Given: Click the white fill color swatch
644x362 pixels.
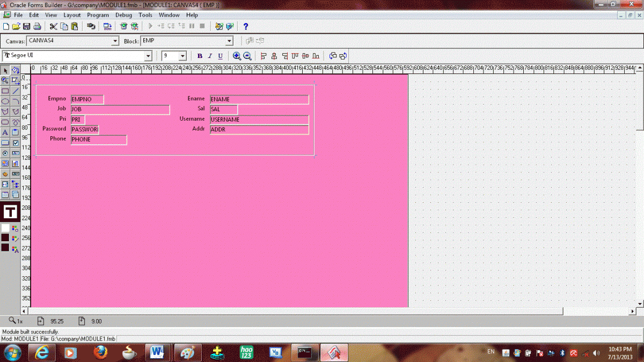Looking at the screenshot, I should [x=5, y=227].
